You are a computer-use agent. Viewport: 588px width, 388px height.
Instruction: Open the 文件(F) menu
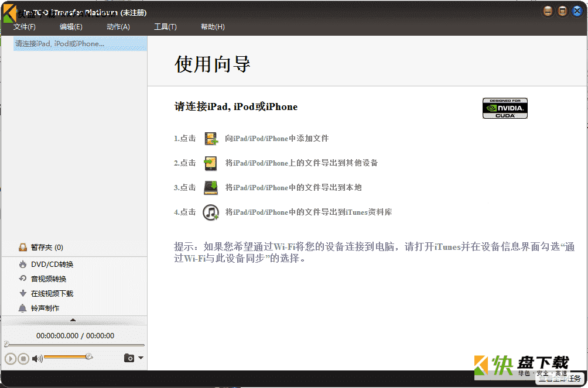coord(25,26)
